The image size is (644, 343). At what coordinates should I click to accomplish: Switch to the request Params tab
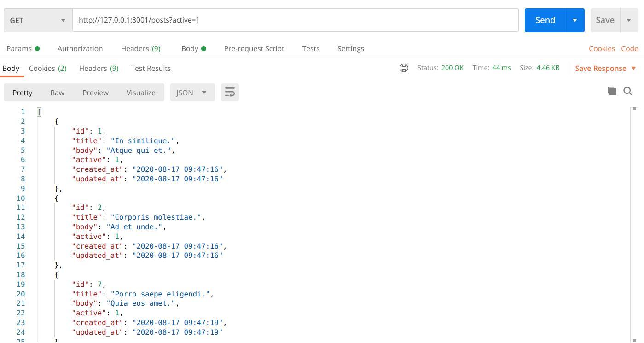[23, 48]
